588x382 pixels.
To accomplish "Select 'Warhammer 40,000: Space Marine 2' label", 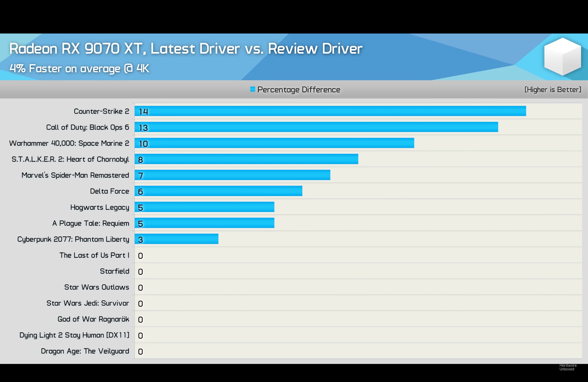I will coord(69,143).
